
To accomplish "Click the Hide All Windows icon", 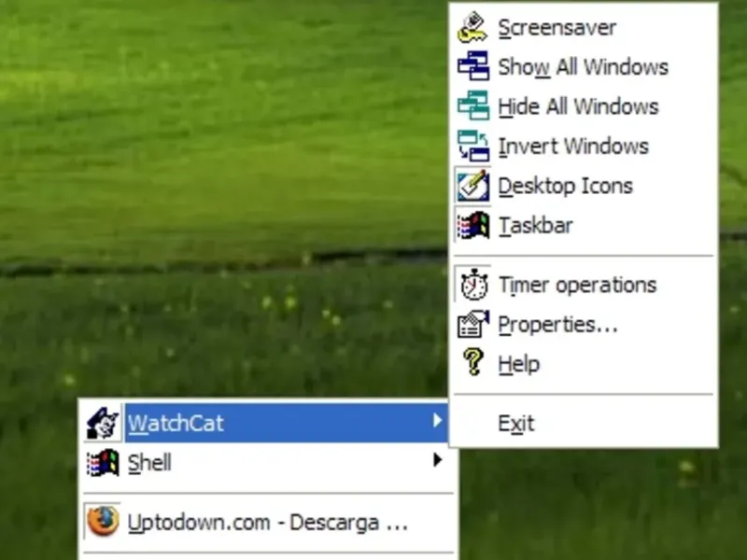I will point(472,105).
